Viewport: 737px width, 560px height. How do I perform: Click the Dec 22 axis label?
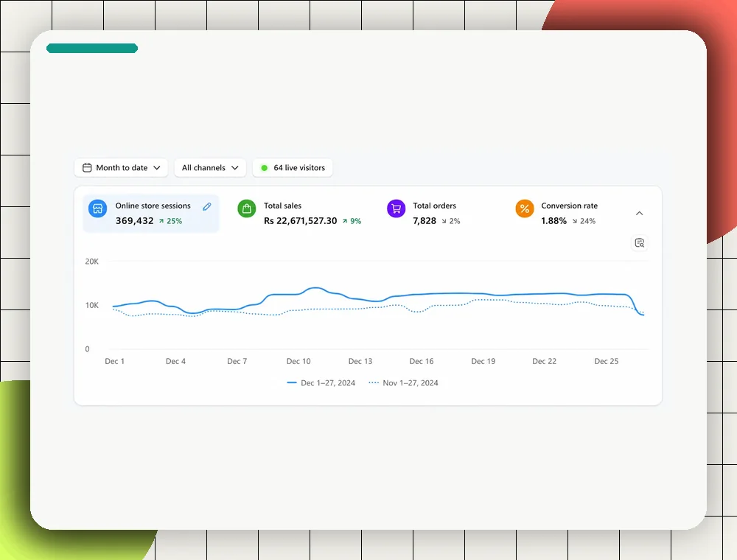coord(545,361)
